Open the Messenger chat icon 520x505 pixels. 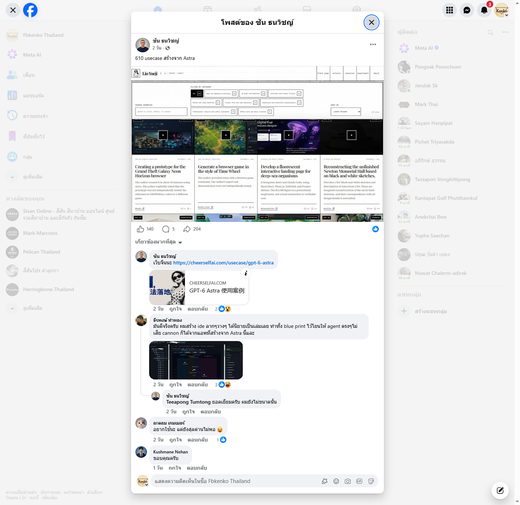pyautogui.click(x=467, y=10)
